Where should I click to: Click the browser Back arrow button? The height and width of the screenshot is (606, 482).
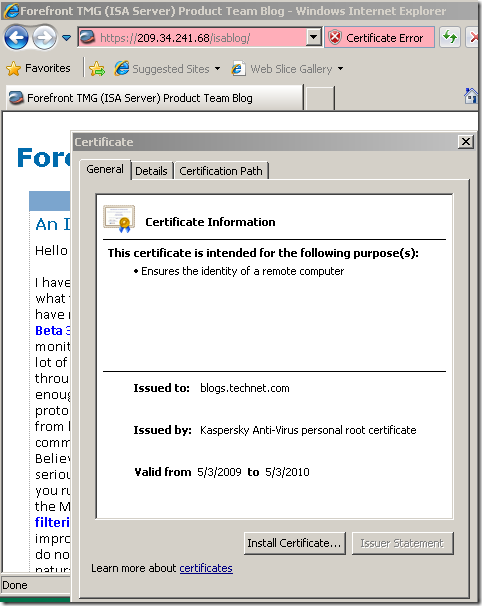pyautogui.click(x=16, y=38)
